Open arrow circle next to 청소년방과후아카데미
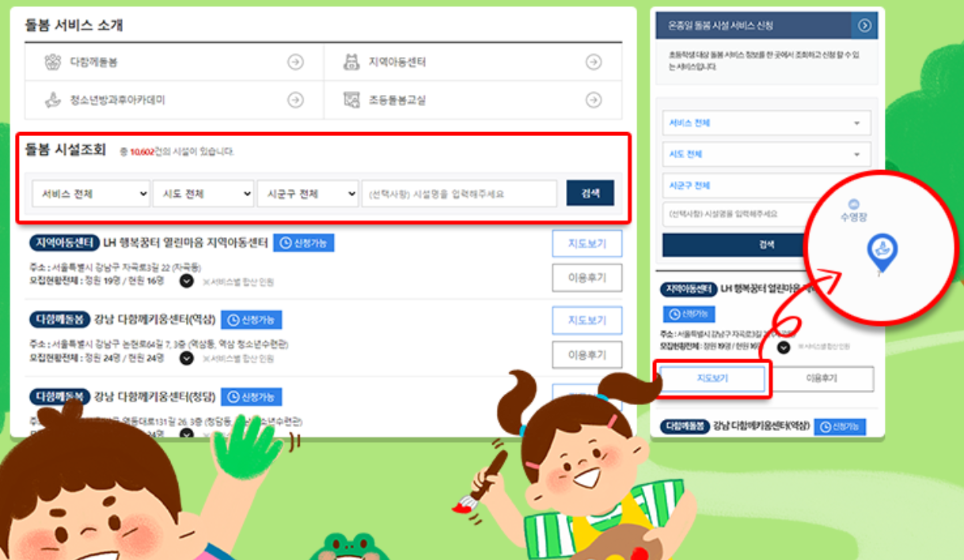The image size is (964, 560). (295, 100)
